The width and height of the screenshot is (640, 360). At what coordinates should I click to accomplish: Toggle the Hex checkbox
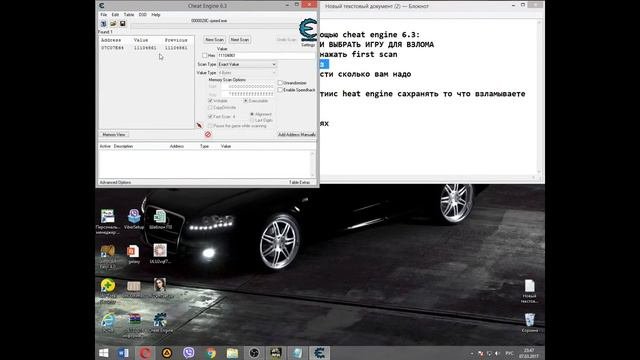[205, 56]
